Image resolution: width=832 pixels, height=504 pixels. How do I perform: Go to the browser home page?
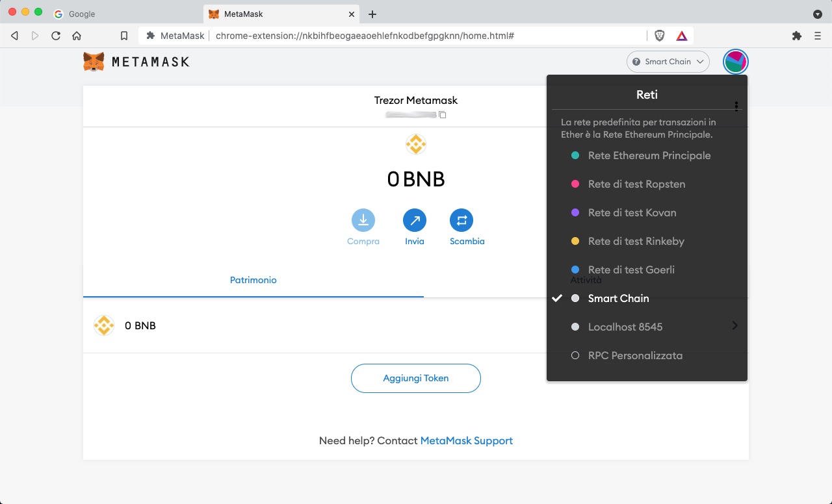(x=77, y=36)
